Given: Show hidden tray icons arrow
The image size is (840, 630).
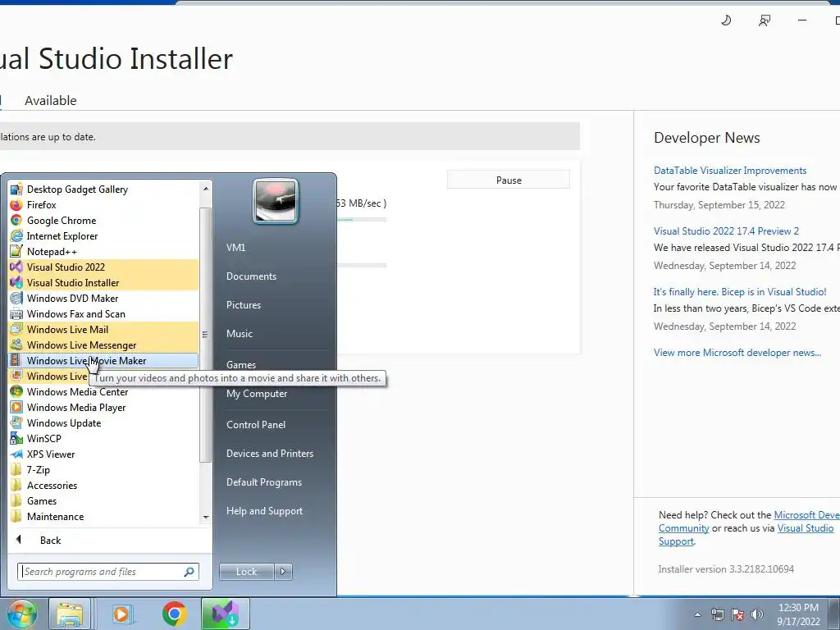Looking at the screenshot, I should [697, 614].
